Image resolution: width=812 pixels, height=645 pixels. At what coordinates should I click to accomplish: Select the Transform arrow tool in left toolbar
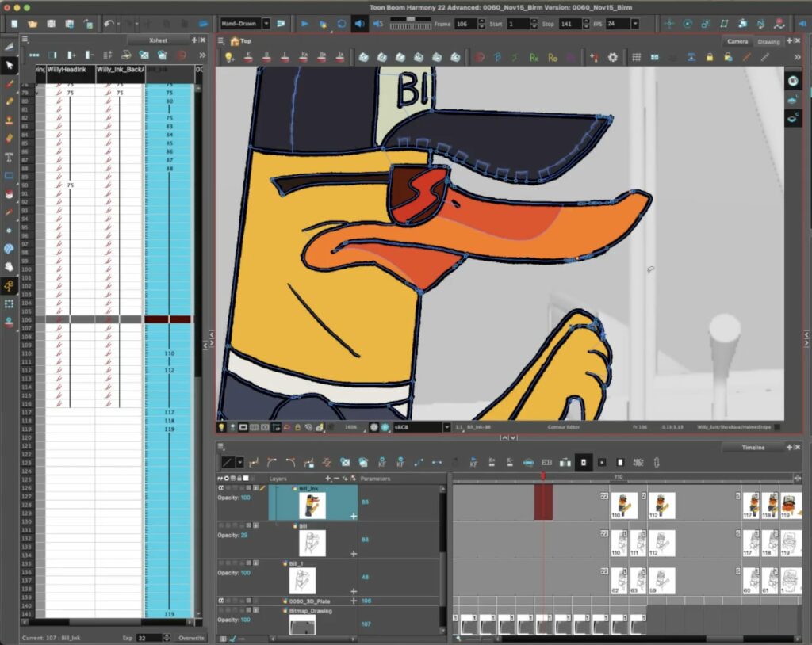[x=9, y=65]
